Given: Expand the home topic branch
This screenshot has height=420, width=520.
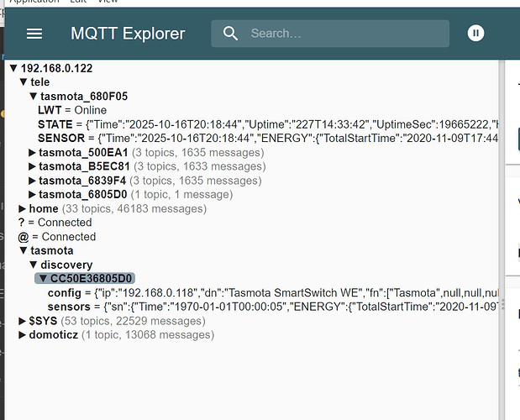Looking at the screenshot, I should pyautogui.click(x=23, y=208).
